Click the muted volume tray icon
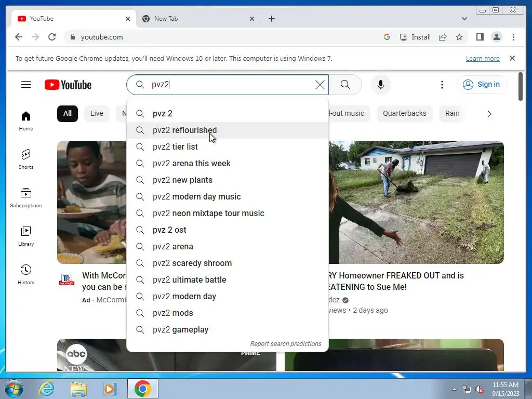The width and height of the screenshot is (532, 399). (480, 390)
